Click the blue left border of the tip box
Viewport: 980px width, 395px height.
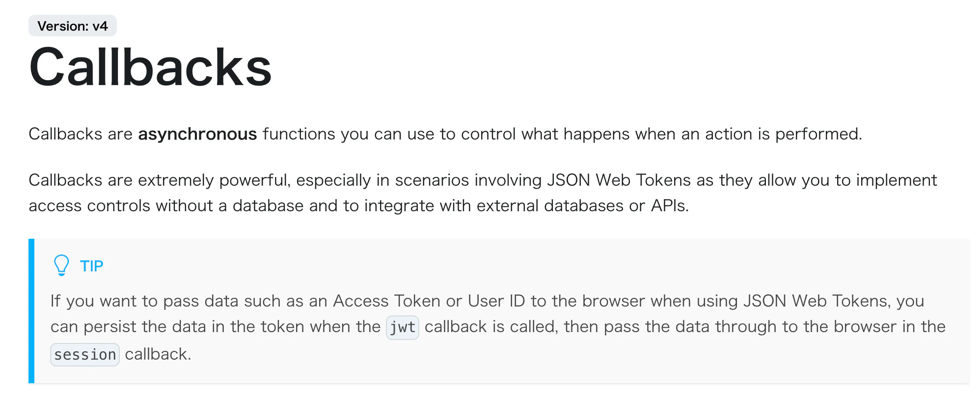pos(31,311)
